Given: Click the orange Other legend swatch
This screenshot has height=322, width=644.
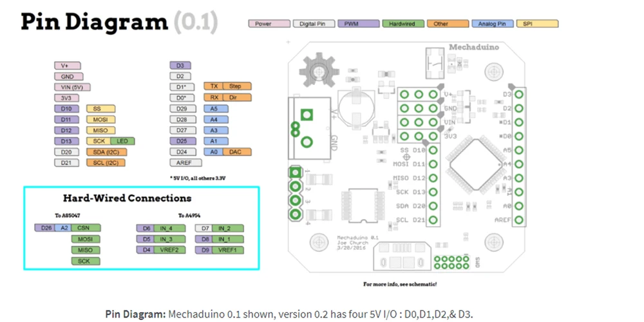Looking at the screenshot, I should (x=448, y=24).
